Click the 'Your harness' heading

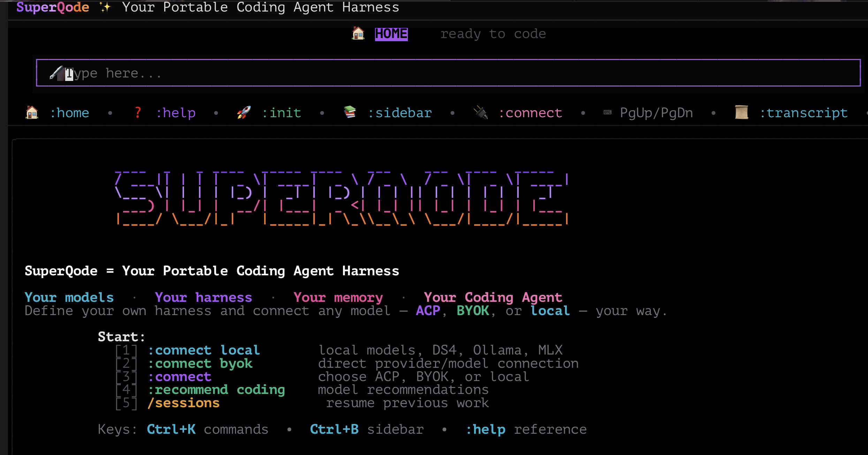pyautogui.click(x=203, y=297)
